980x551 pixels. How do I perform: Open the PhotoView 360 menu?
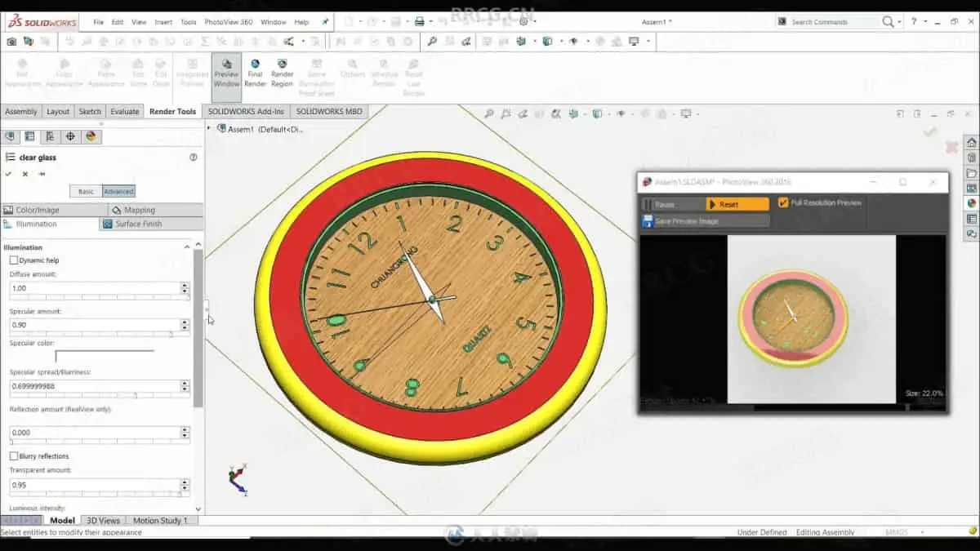pos(228,22)
